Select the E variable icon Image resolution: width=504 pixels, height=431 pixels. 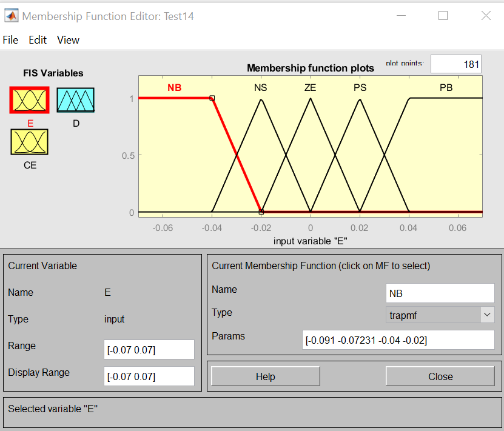(29, 100)
